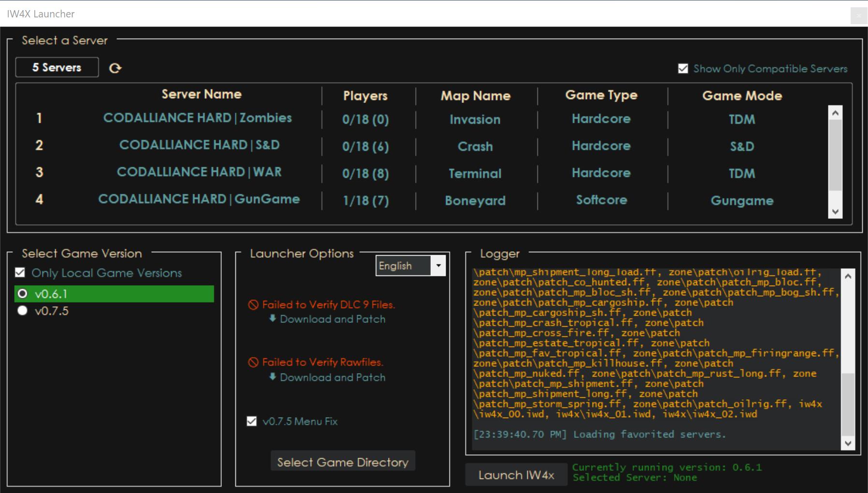This screenshot has width=868, height=493.
Task: Click Logger scroll up arrow
Action: tap(848, 276)
